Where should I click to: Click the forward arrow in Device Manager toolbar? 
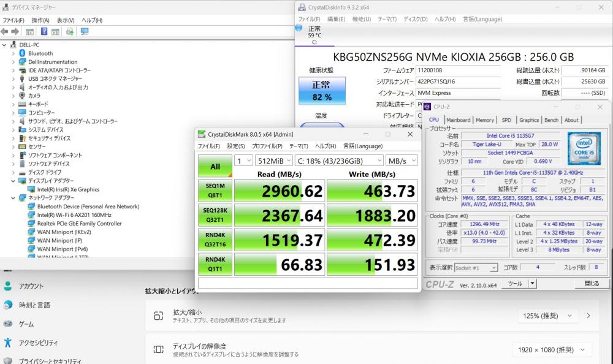tap(15, 32)
